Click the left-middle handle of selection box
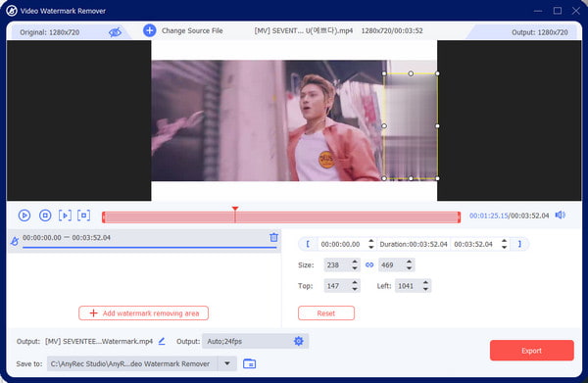The image size is (588, 383). tap(384, 126)
